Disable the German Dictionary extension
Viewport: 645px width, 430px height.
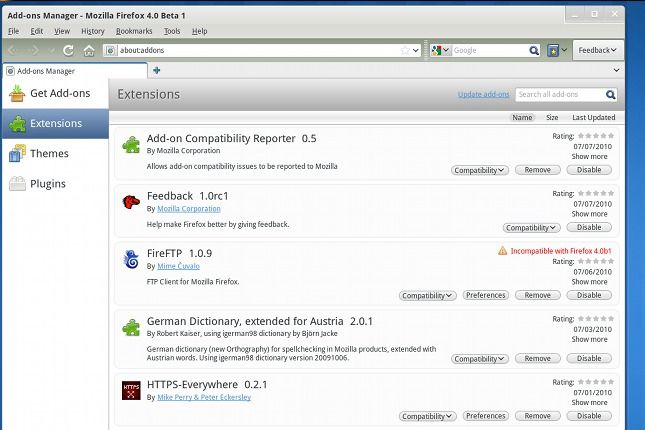[x=589, y=358]
